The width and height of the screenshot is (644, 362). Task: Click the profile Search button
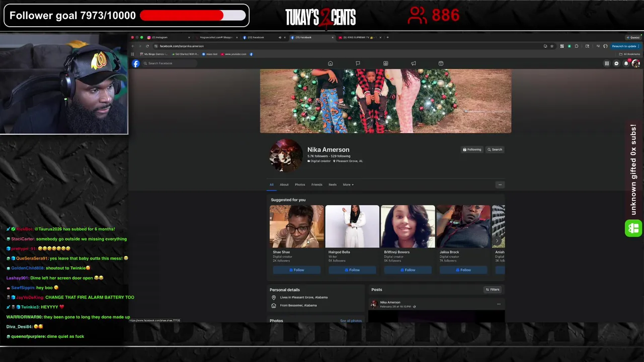[495, 149]
